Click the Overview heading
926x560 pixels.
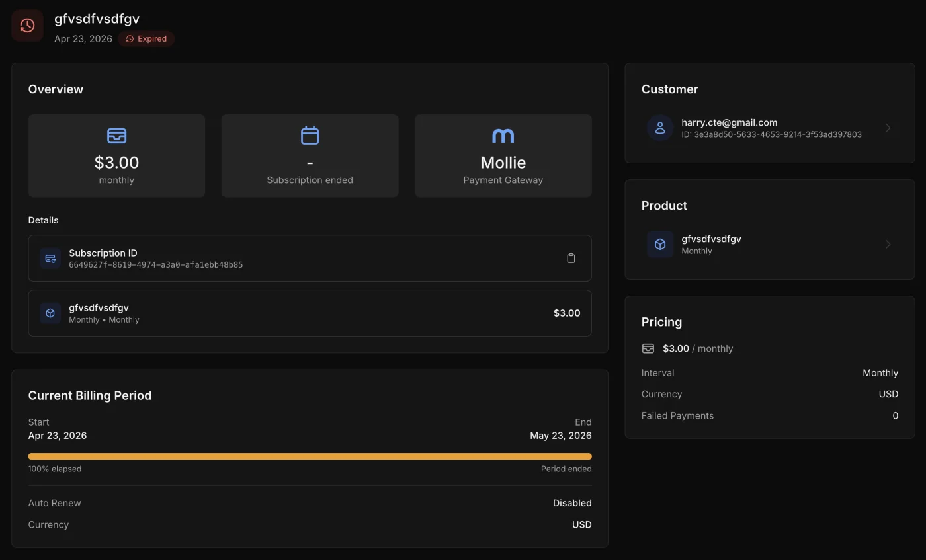[56, 89]
